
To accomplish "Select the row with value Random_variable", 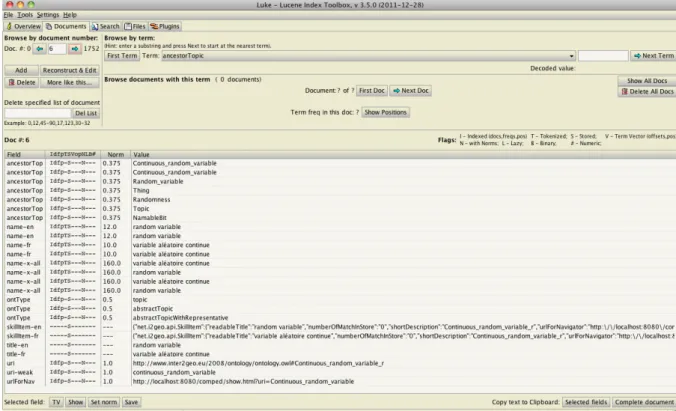I will tap(340, 182).
